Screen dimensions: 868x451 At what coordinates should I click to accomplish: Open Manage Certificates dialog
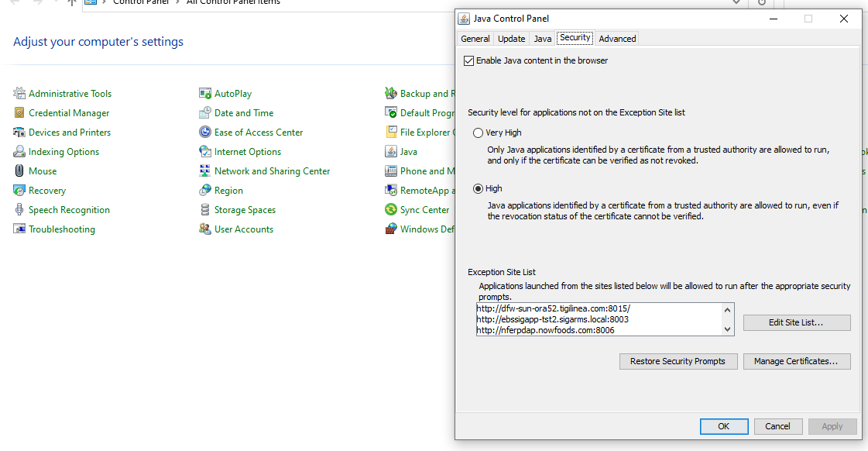(797, 361)
